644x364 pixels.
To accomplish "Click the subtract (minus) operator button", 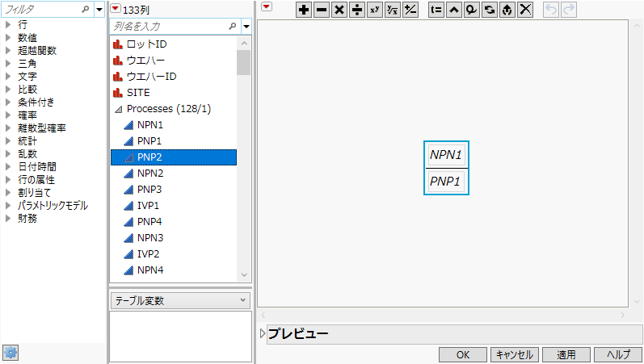I will coord(322,10).
